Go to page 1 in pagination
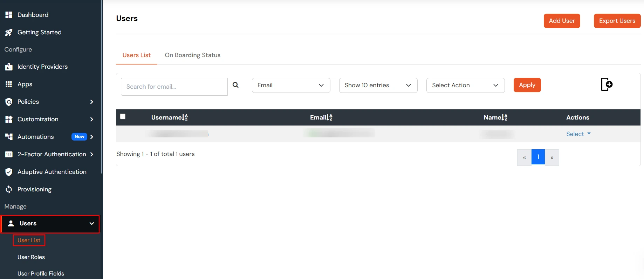This screenshot has height=279, width=644. pyautogui.click(x=538, y=157)
